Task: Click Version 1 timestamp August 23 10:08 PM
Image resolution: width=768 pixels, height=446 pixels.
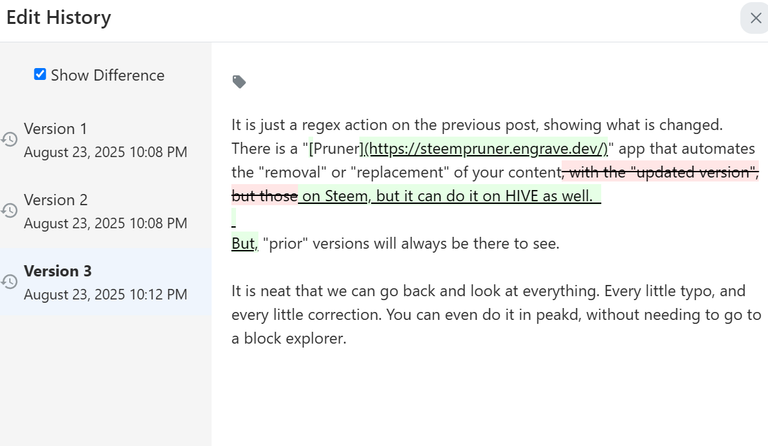Action: pyautogui.click(x=105, y=152)
